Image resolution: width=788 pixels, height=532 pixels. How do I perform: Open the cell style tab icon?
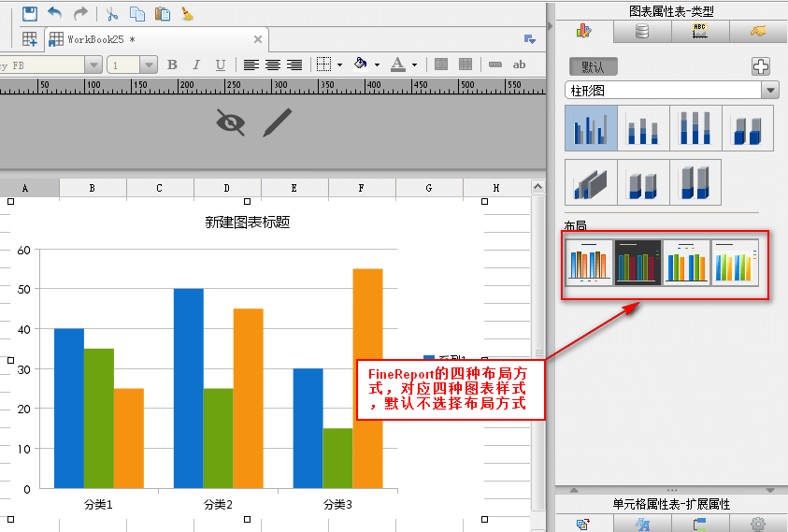642,524
